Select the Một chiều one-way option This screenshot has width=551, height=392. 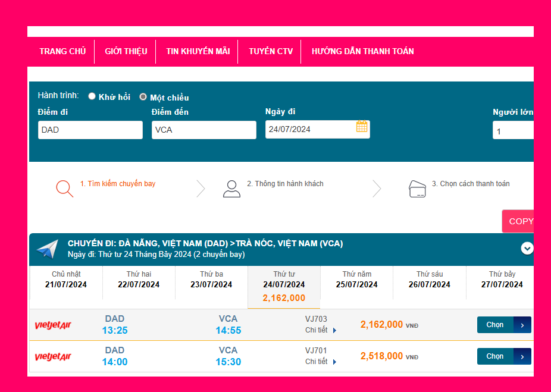pyautogui.click(x=143, y=96)
